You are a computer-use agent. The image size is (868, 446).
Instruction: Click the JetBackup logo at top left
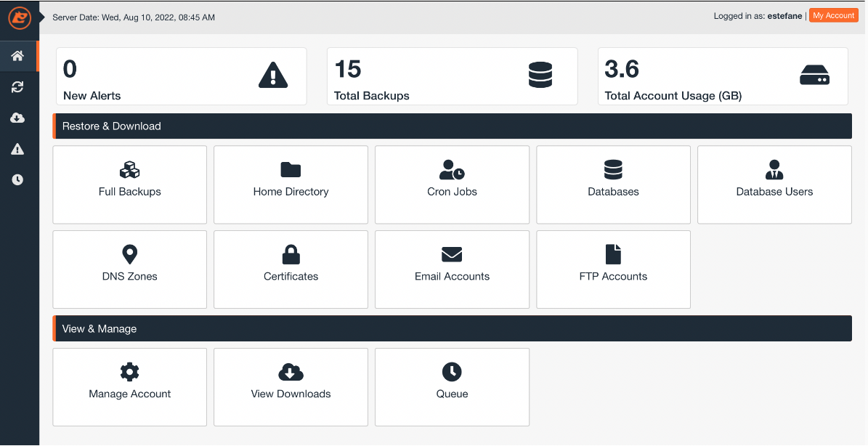[x=19, y=17]
